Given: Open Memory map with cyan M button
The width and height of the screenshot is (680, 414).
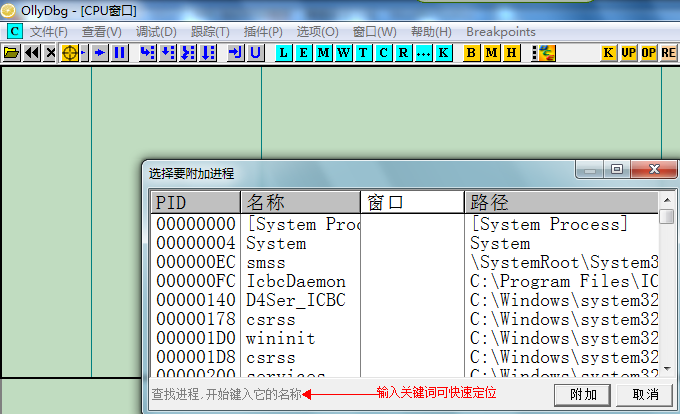Looking at the screenshot, I should pos(324,53).
